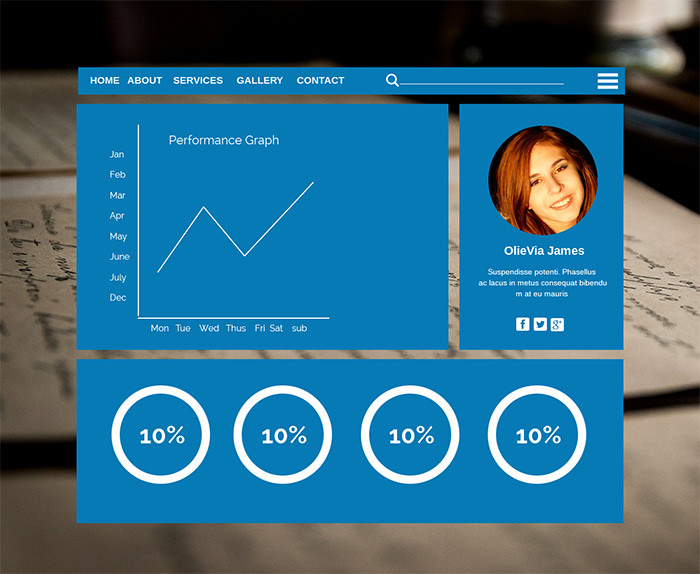Select the OlieVia James name heading

pyautogui.click(x=544, y=251)
